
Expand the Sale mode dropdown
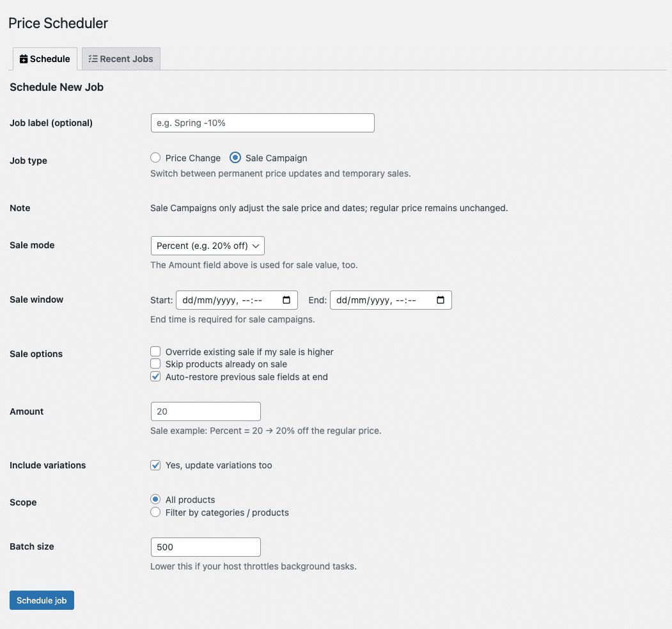coord(207,246)
